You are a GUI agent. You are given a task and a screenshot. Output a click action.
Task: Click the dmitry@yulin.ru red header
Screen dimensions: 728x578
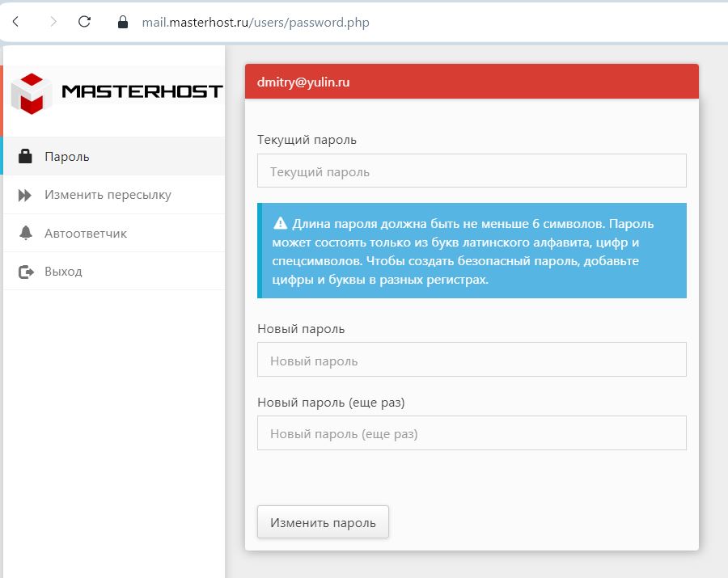(472, 82)
